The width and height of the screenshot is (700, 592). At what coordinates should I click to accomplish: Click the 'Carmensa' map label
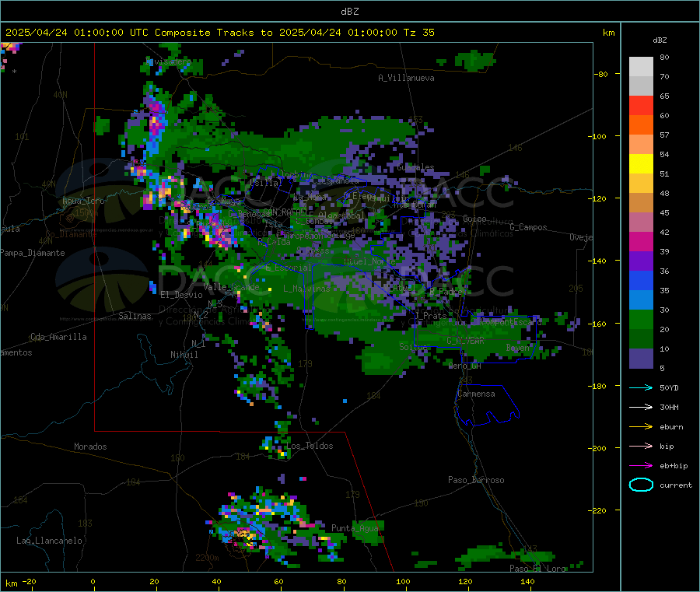coord(476,394)
